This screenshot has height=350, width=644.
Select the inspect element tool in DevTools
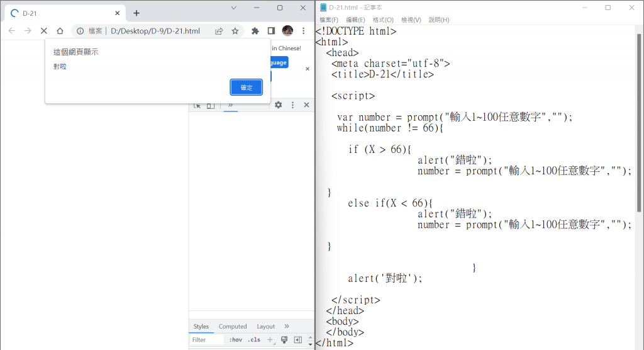point(197,105)
